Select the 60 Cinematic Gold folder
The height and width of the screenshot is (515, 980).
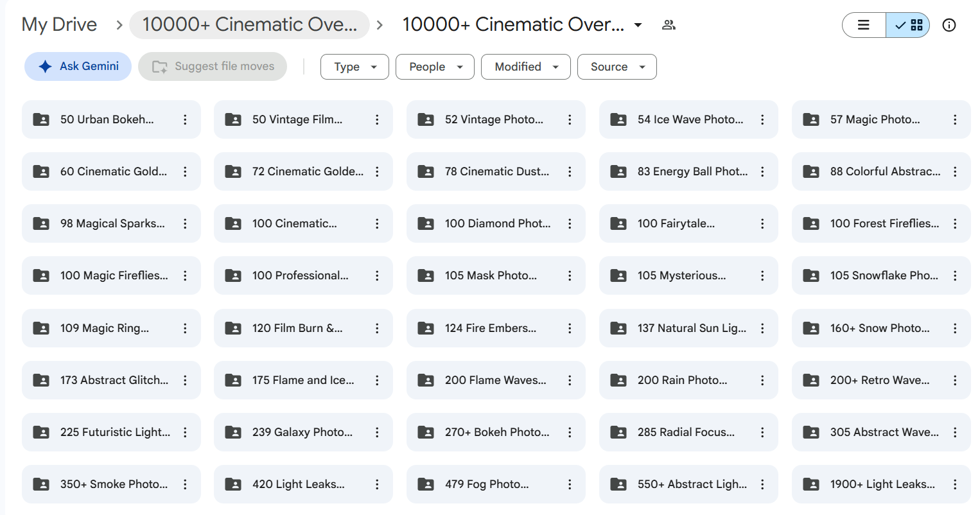click(x=111, y=171)
